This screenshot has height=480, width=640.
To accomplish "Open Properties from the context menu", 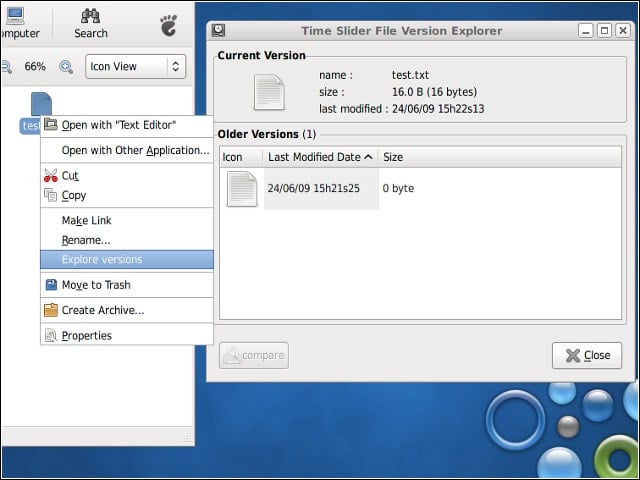I will pyautogui.click(x=127, y=336).
